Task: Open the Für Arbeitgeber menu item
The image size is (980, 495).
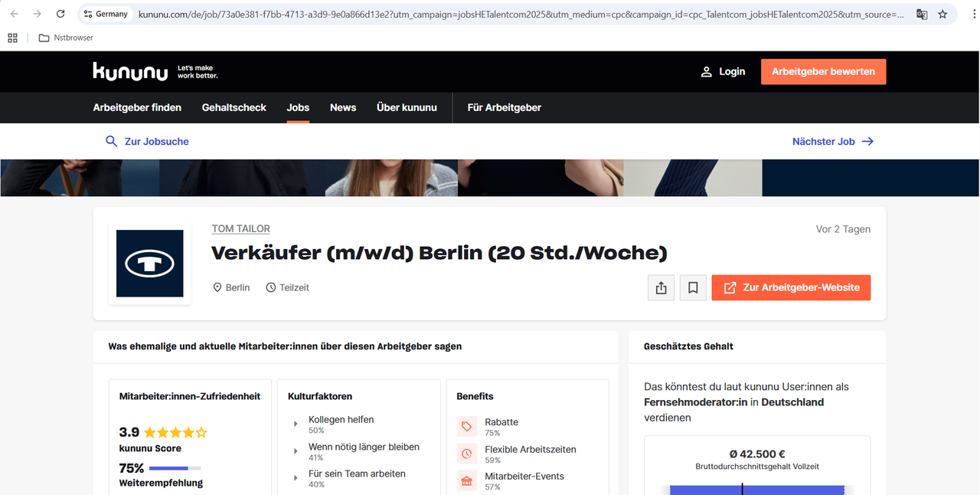Action: pyautogui.click(x=505, y=107)
